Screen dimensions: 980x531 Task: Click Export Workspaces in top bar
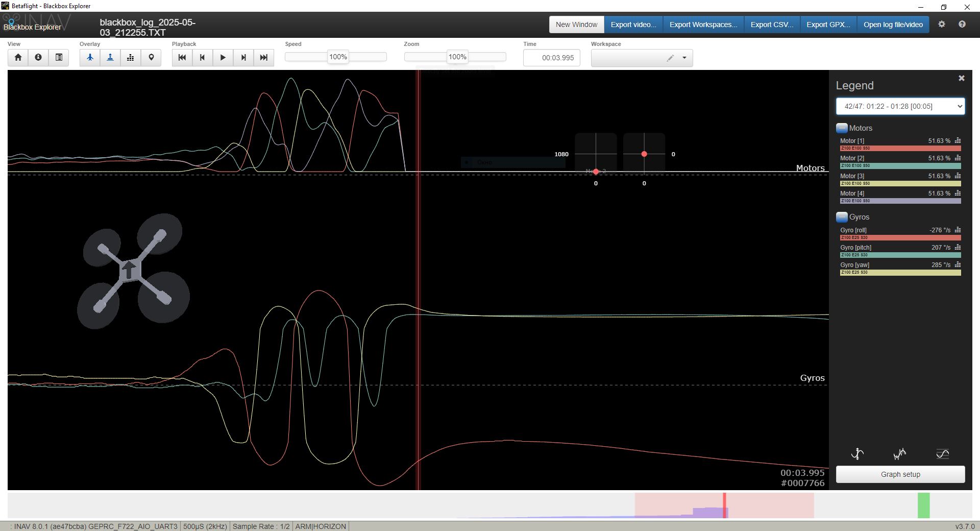tap(703, 25)
